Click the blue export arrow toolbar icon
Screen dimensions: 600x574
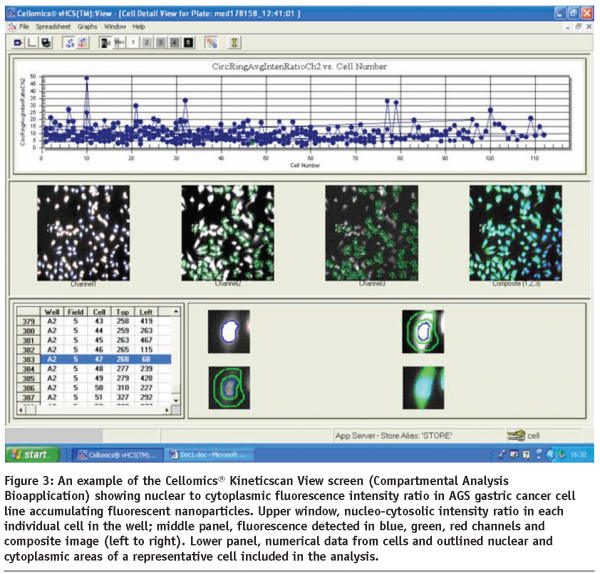[18, 42]
